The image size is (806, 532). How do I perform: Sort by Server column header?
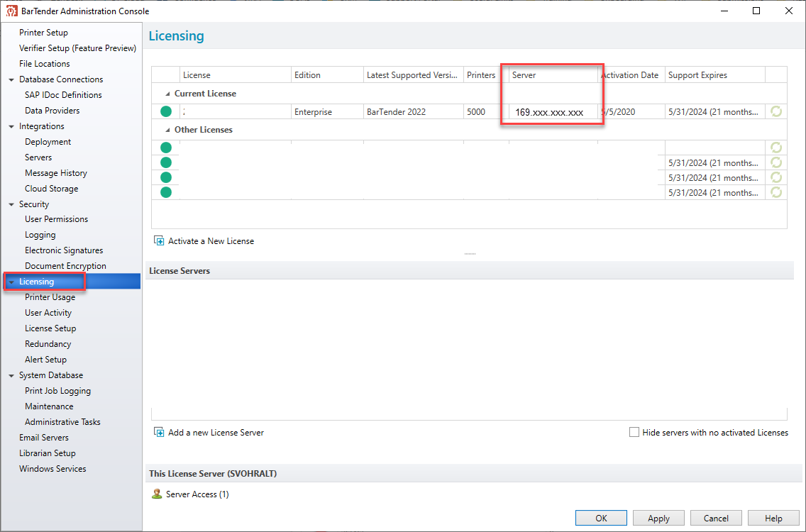553,75
